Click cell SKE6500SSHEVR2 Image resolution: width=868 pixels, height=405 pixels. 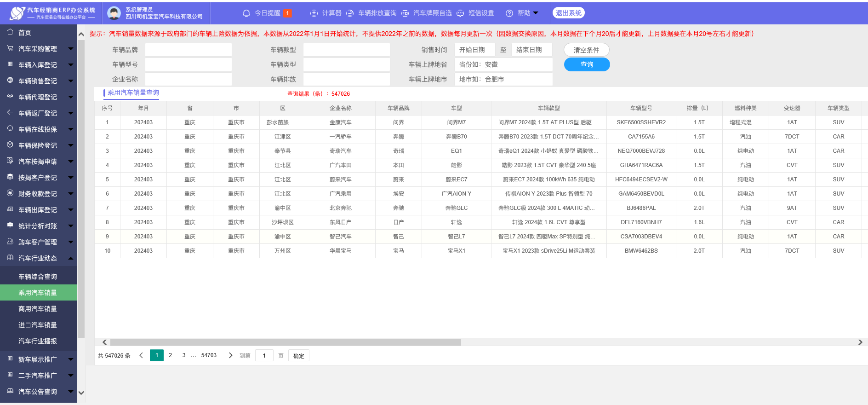[x=641, y=122]
